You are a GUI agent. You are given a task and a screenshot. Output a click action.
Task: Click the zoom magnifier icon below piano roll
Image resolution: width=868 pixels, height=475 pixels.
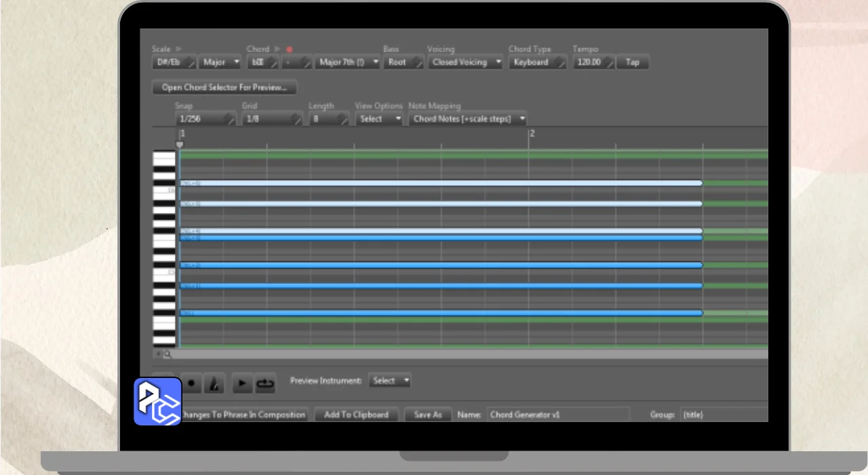click(167, 354)
